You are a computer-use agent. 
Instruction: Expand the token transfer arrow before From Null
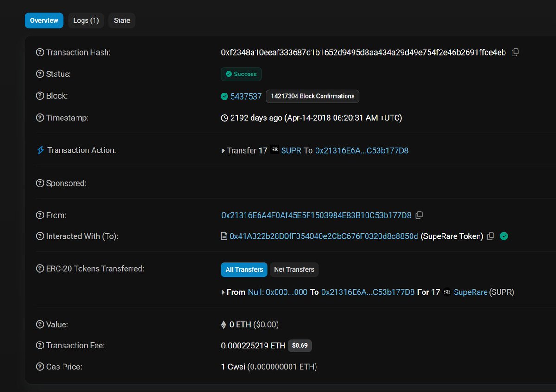pos(223,292)
